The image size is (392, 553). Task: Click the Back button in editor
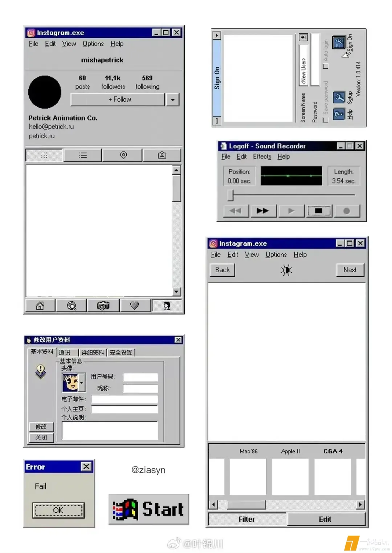click(x=222, y=270)
